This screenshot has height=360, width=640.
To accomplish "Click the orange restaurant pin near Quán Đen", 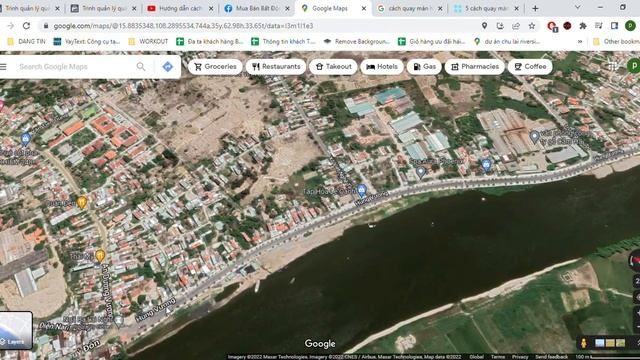I will tap(82, 202).
